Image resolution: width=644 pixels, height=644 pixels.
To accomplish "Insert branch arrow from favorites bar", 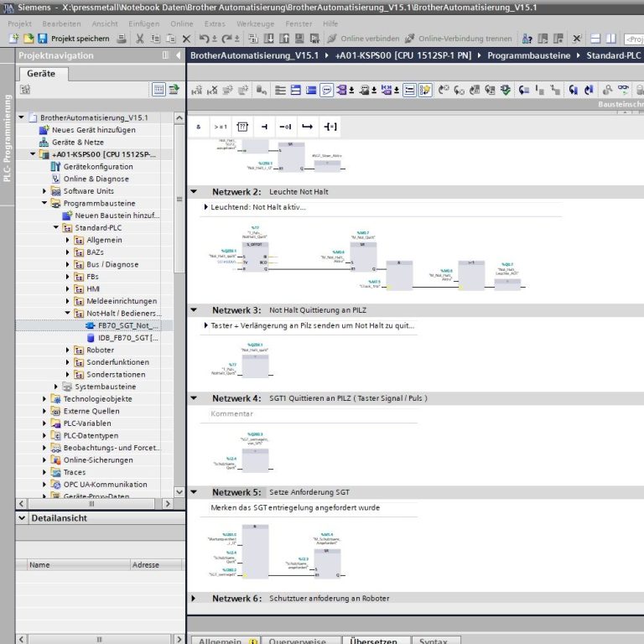I will [307, 127].
